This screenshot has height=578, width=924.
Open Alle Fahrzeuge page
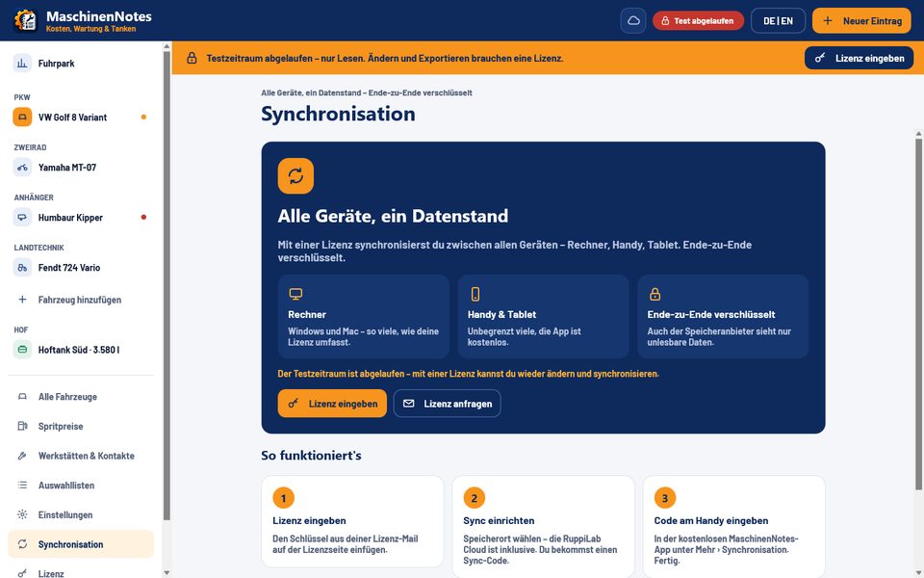point(81,396)
